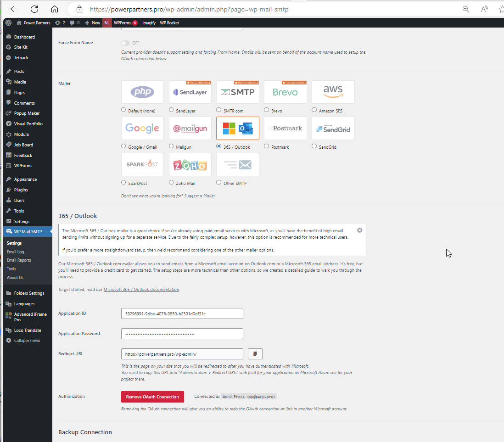Select the SparkPost mailer logo
Screen dimensions: 504x442
click(142, 165)
